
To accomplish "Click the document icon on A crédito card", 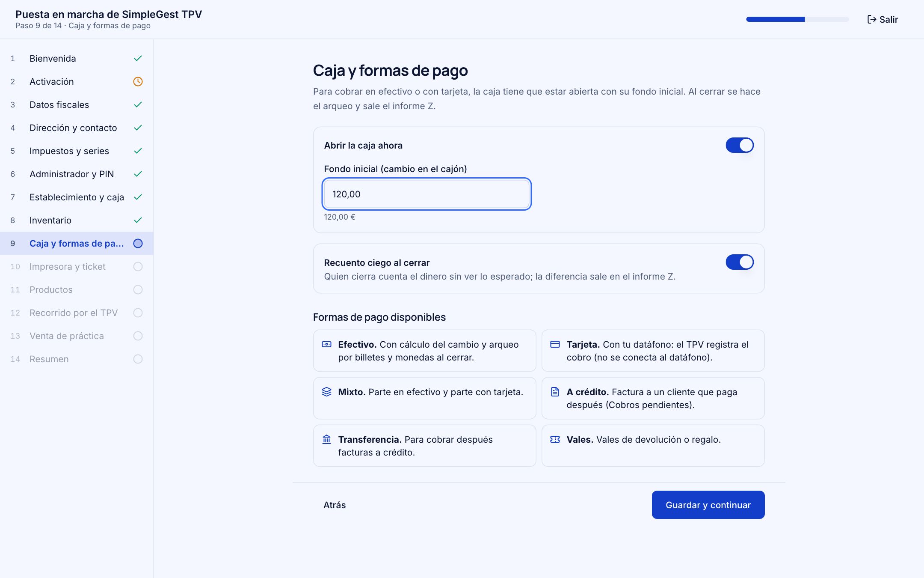I will (x=555, y=392).
